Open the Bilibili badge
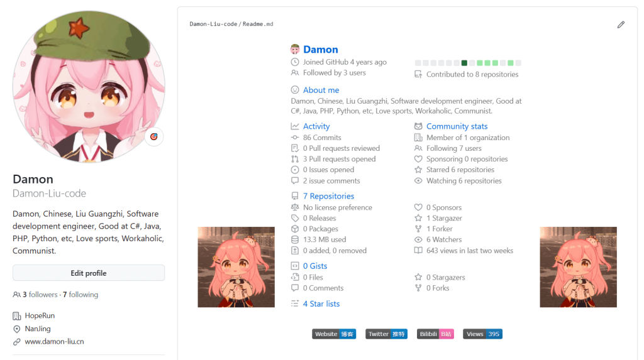 pos(435,334)
